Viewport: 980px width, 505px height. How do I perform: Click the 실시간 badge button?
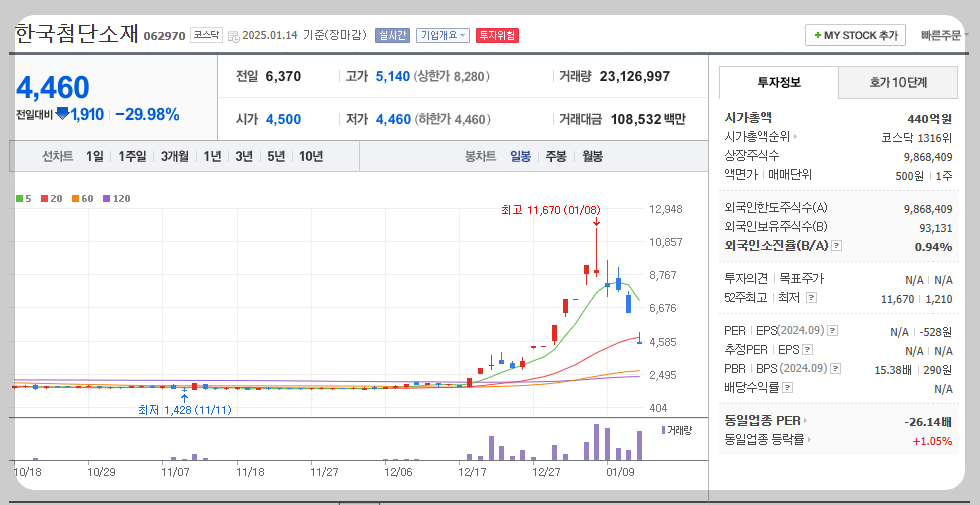(392, 36)
